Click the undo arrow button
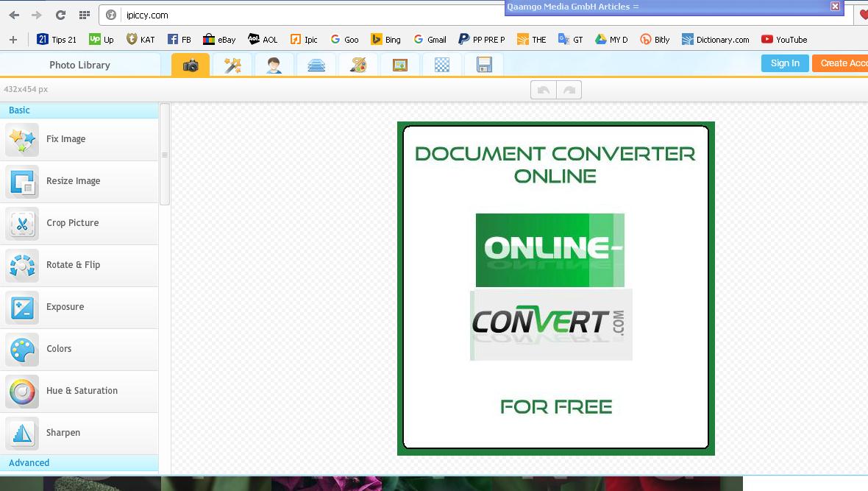This screenshot has height=491, width=868. 543,90
